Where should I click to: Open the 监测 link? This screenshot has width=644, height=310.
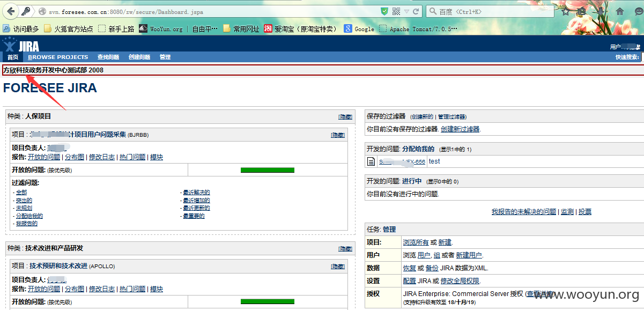tap(567, 212)
